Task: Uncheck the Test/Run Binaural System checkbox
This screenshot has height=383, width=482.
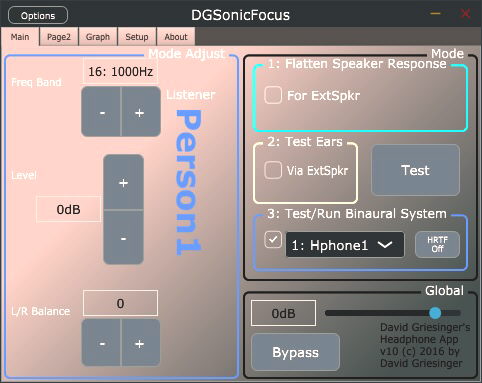Action: coord(273,240)
